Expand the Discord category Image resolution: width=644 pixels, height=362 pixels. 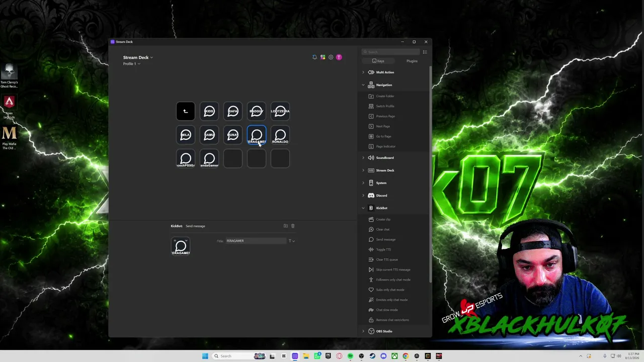pyautogui.click(x=363, y=196)
